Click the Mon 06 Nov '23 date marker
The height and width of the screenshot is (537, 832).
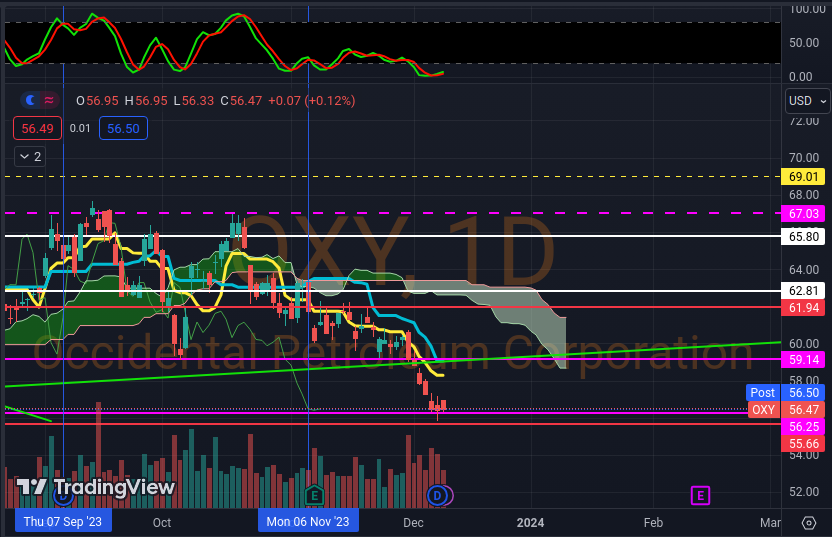click(308, 522)
